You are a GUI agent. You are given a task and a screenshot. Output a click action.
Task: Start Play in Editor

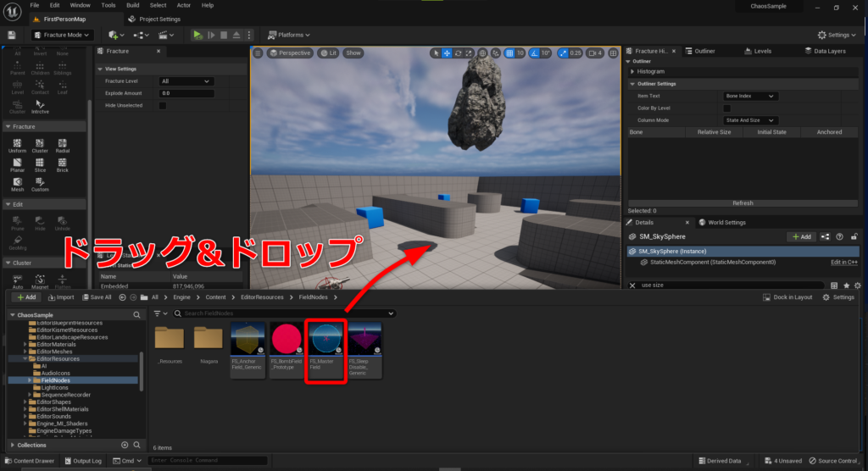coord(198,35)
